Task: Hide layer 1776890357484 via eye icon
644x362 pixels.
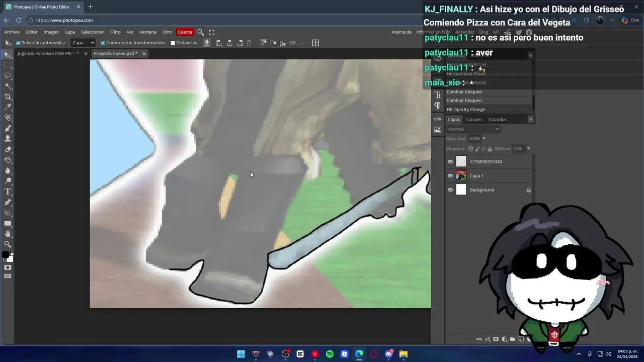Action: (450, 162)
